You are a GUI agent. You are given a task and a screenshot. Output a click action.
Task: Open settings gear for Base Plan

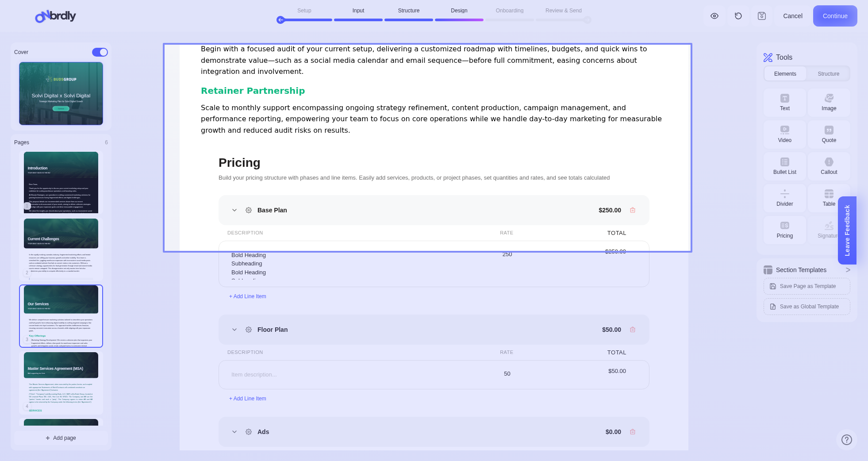click(249, 210)
